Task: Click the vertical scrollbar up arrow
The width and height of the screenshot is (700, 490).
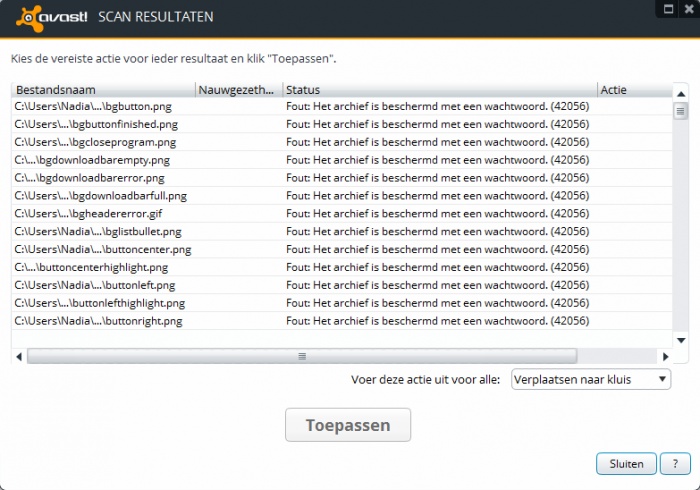Action: (x=681, y=94)
